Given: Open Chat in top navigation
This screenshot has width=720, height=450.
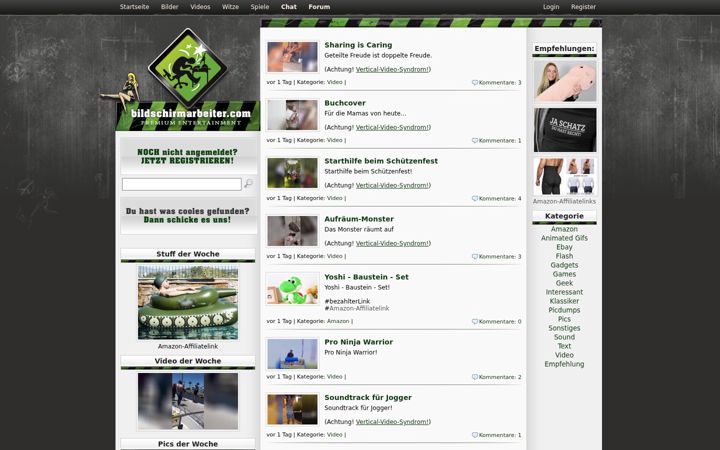Looking at the screenshot, I should (289, 7).
